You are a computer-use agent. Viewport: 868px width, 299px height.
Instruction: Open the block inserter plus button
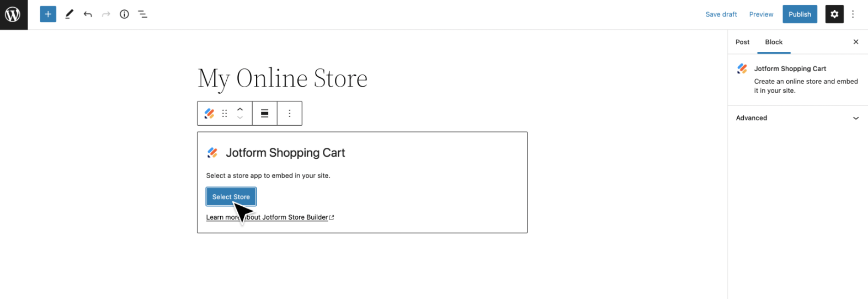(48, 14)
